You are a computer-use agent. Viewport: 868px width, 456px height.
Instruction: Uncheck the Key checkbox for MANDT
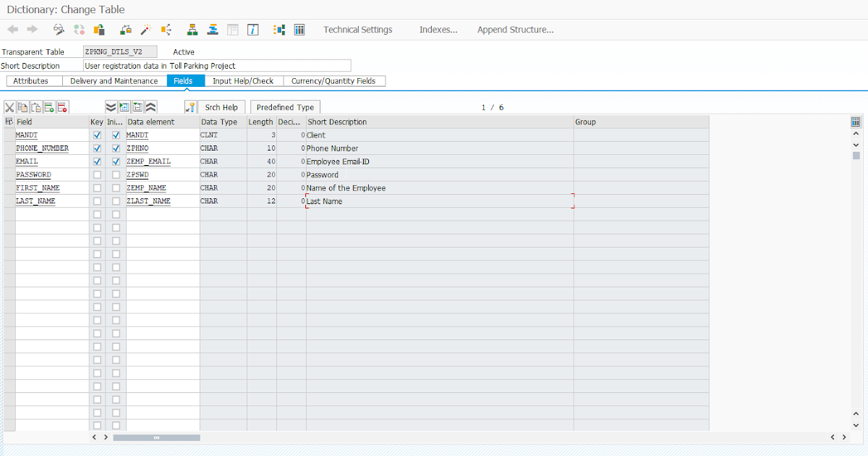[x=97, y=135]
